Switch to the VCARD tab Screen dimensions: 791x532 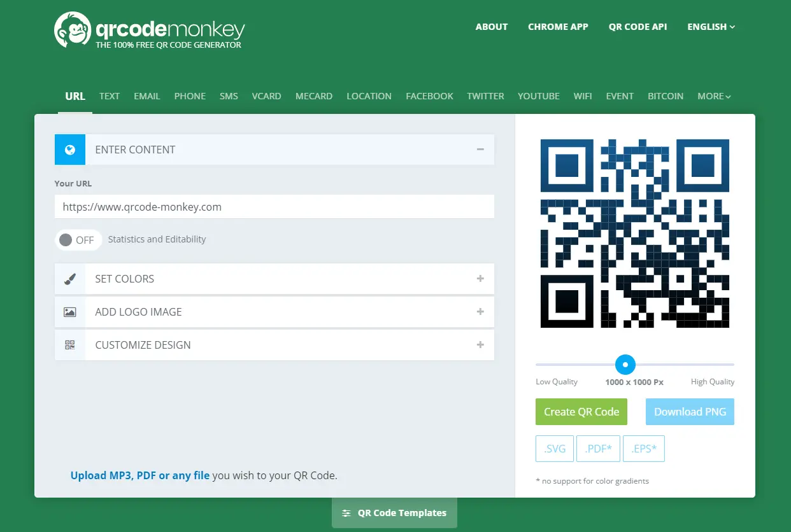pos(266,96)
